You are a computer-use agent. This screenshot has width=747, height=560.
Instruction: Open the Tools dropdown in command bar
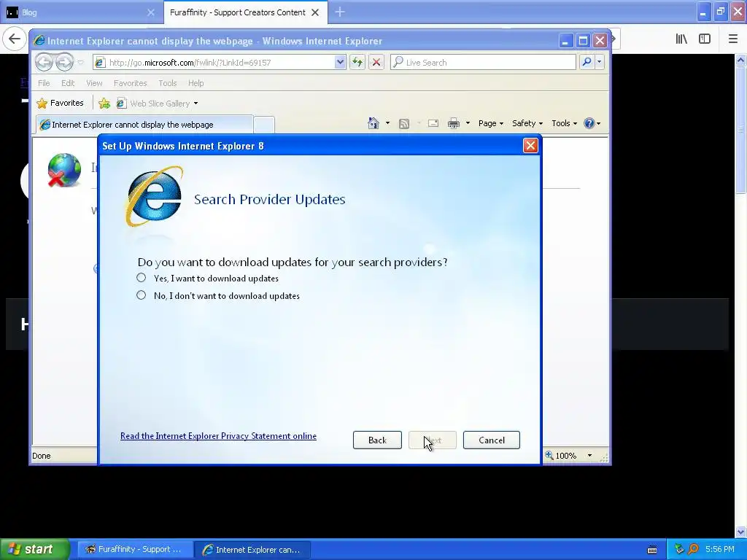click(x=564, y=123)
